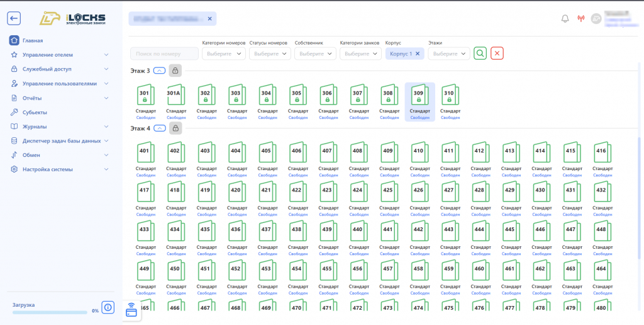The width and height of the screenshot is (644, 325).
Task: Click the green search magnifier button
Action: coord(480,54)
